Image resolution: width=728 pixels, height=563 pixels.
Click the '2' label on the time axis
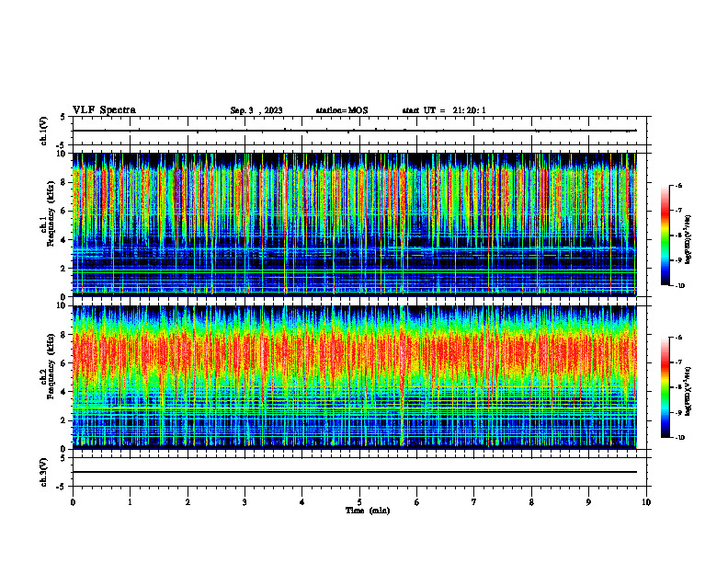click(188, 502)
